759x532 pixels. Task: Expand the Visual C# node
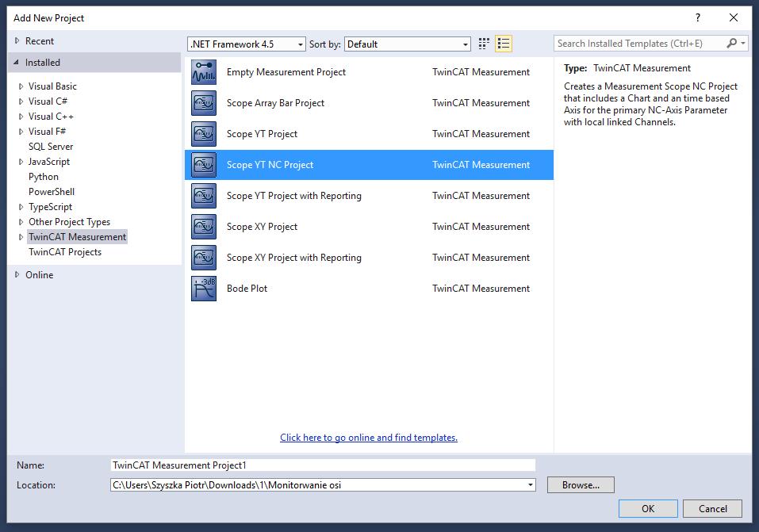point(21,101)
